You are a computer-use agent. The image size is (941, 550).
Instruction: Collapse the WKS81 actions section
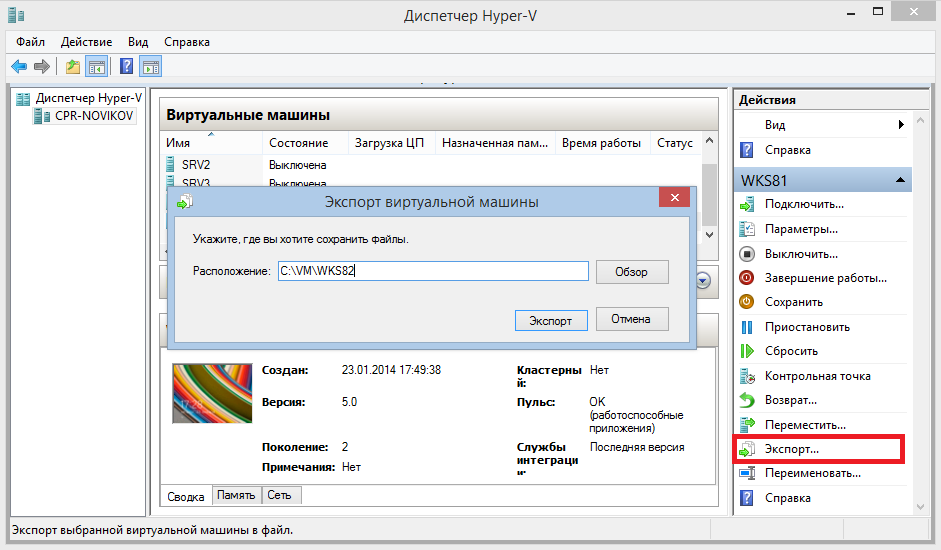click(901, 180)
